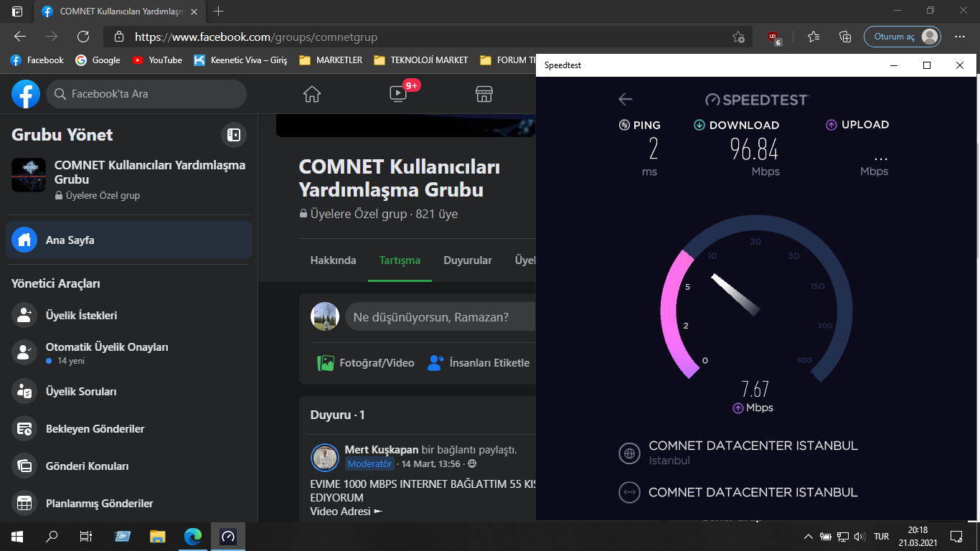Click the browser back arrow
This screenshot has width=980, height=551.
click(20, 37)
